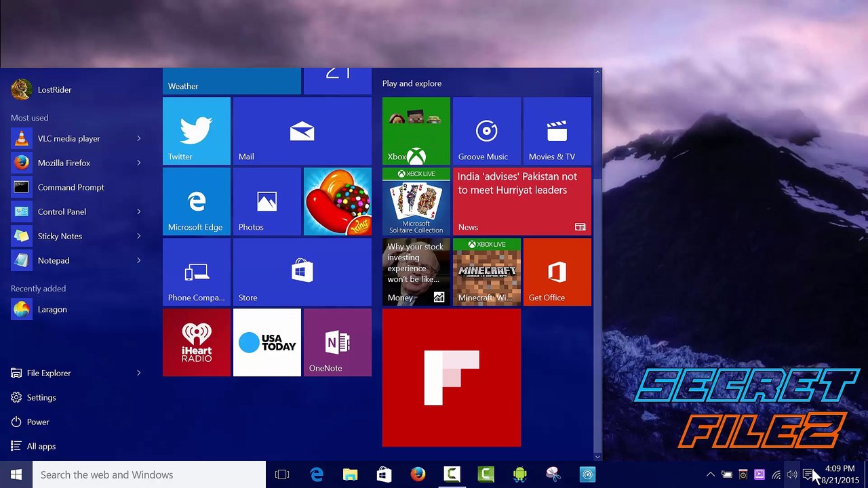The height and width of the screenshot is (488, 868).
Task: Click the battery tray icon
Action: click(726, 474)
